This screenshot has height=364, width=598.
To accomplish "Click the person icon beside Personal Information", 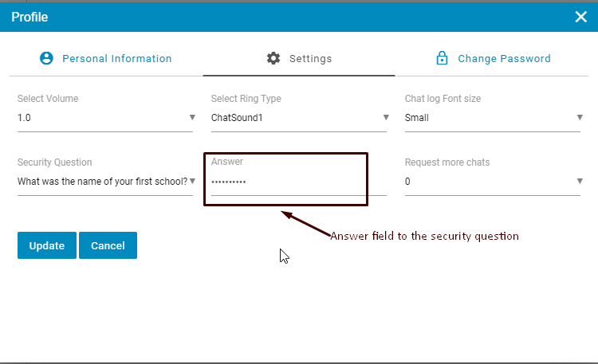I will (46, 58).
